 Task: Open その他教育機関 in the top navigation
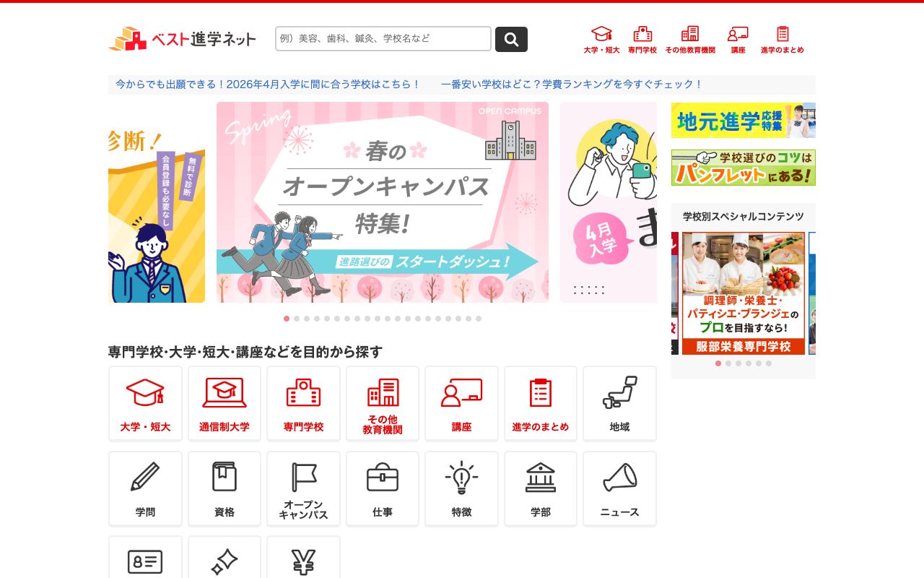(689, 39)
